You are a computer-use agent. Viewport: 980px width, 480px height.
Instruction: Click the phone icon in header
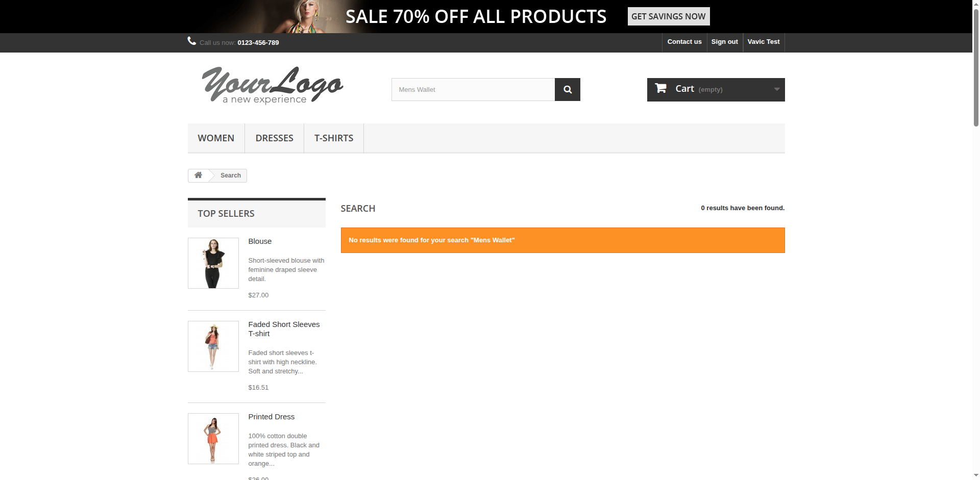[x=192, y=41]
